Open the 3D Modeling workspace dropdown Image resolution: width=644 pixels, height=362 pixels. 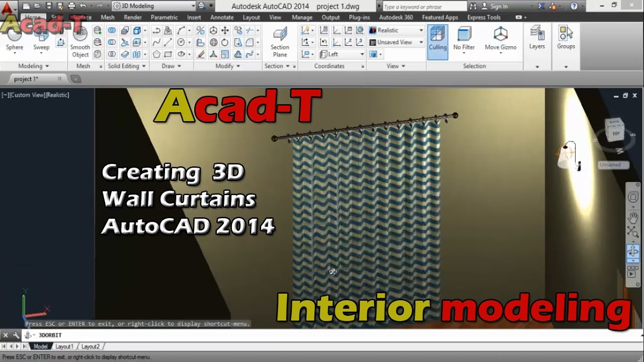tap(153, 6)
